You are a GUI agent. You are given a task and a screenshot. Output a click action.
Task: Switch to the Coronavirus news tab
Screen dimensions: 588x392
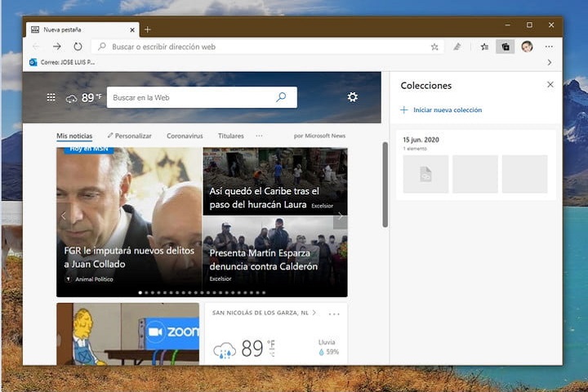point(185,136)
